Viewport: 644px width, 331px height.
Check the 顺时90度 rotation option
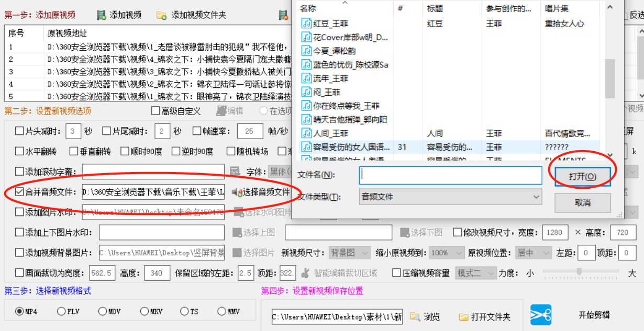tap(125, 151)
